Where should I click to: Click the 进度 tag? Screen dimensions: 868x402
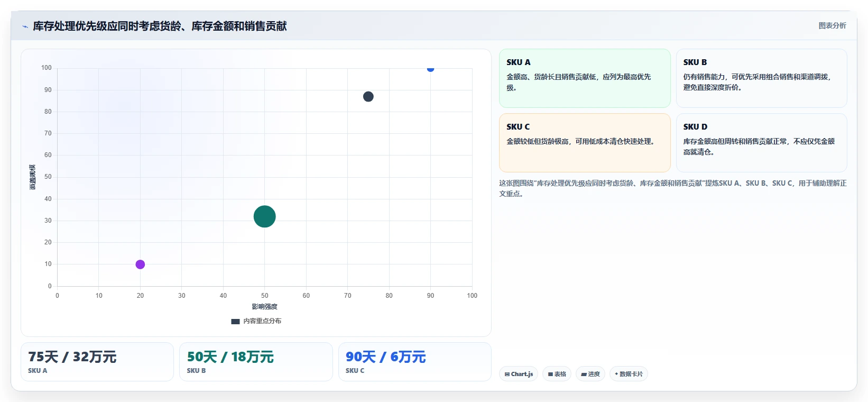pyautogui.click(x=590, y=374)
